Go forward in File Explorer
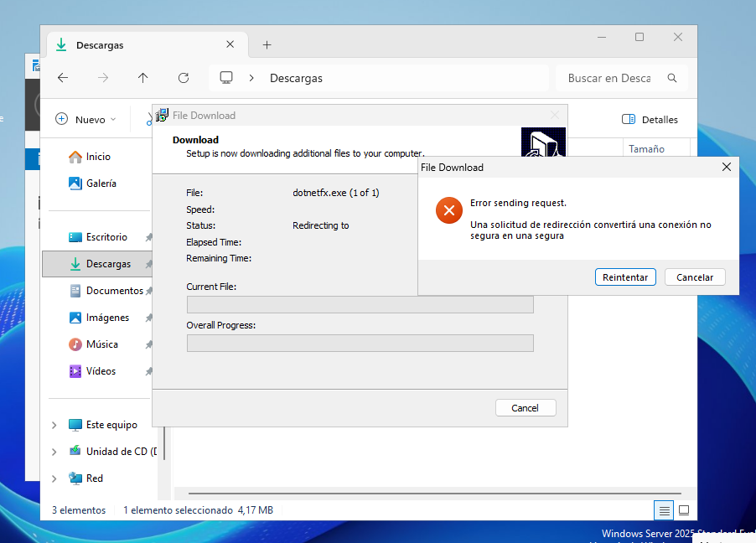Viewport: 756px width, 543px height. 103,78
